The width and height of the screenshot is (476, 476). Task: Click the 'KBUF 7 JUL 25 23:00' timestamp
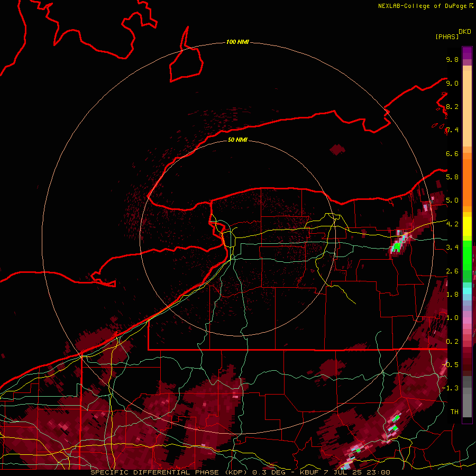point(345,472)
